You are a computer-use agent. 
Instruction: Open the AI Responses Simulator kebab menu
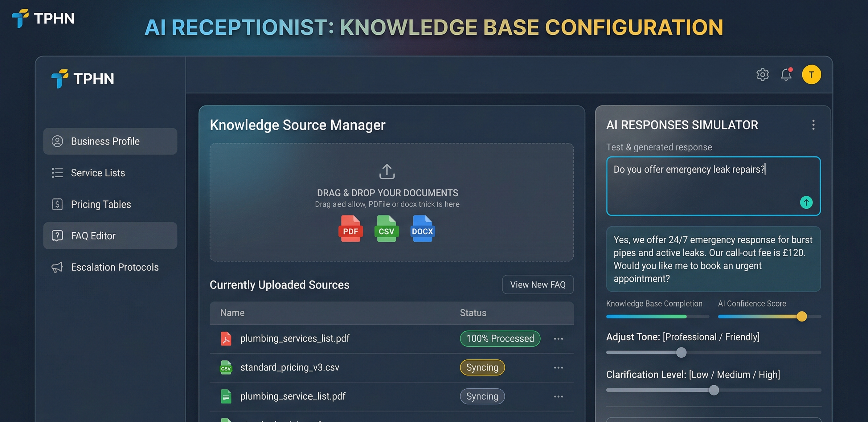coord(813,125)
